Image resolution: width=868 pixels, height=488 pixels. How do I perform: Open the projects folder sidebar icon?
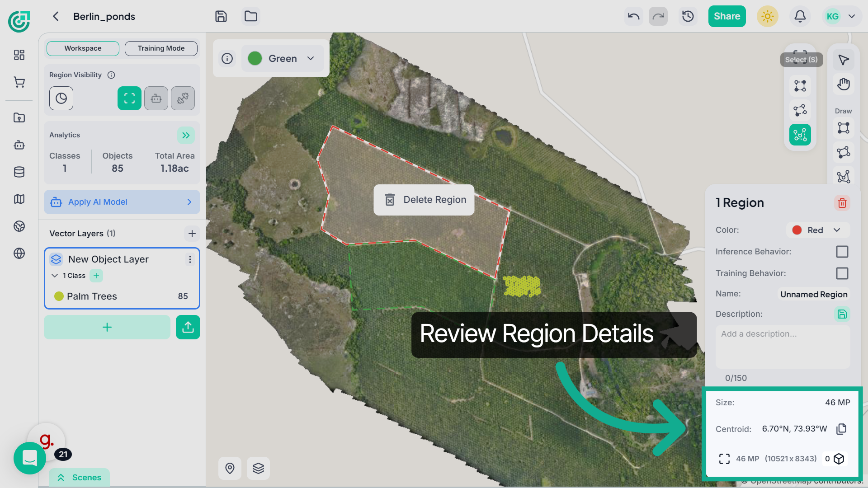pos(19,118)
